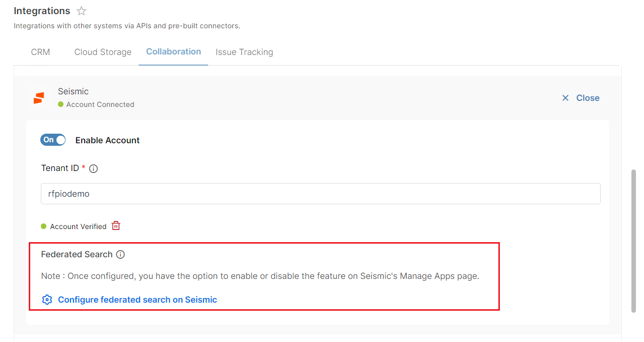This screenshot has height=342, width=644.
Task: Click the Federated Search label
Action: point(77,254)
